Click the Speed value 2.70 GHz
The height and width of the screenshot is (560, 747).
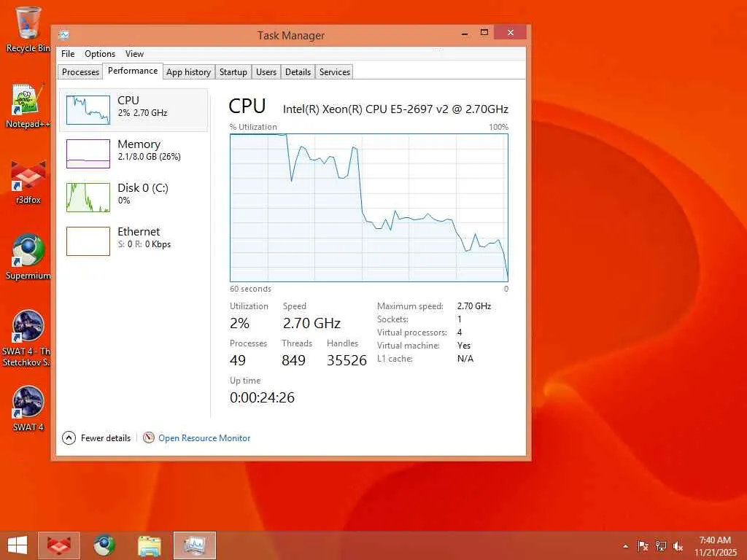click(311, 323)
